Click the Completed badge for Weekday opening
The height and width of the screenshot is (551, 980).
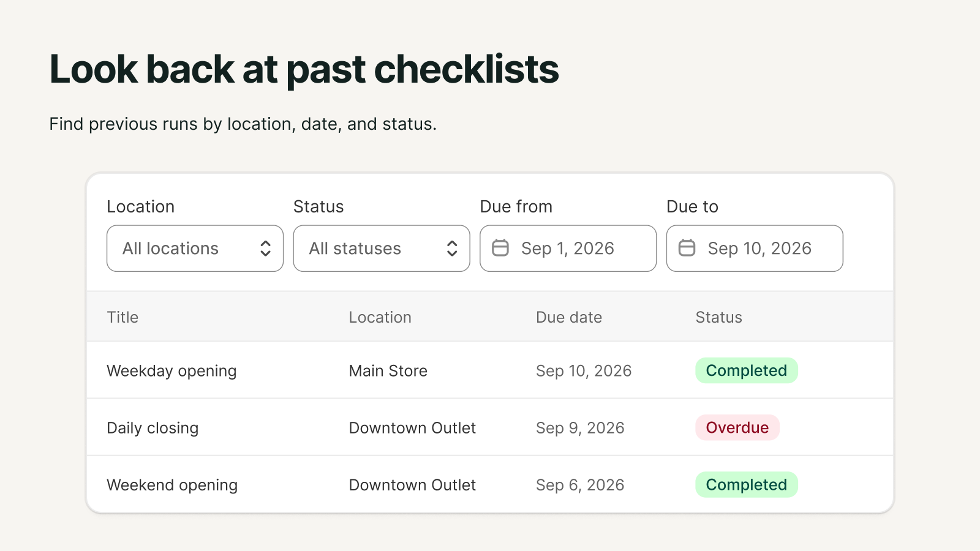coord(747,370)
